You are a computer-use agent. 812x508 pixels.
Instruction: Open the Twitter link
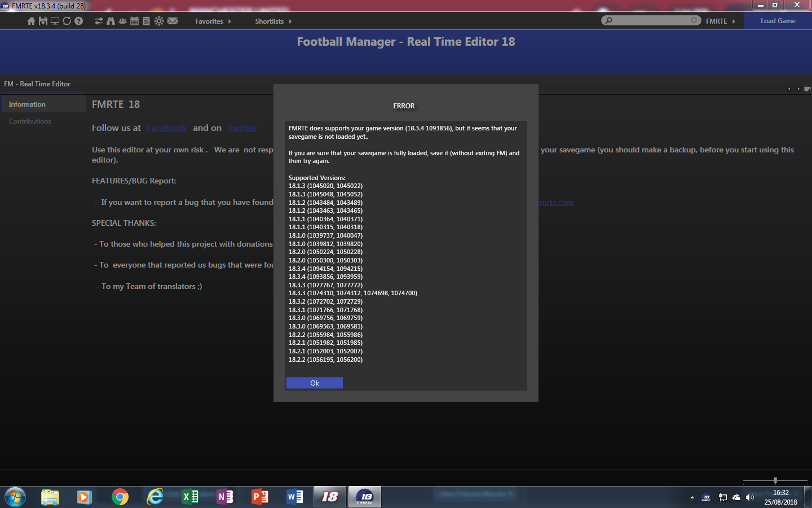click(242, 128)
